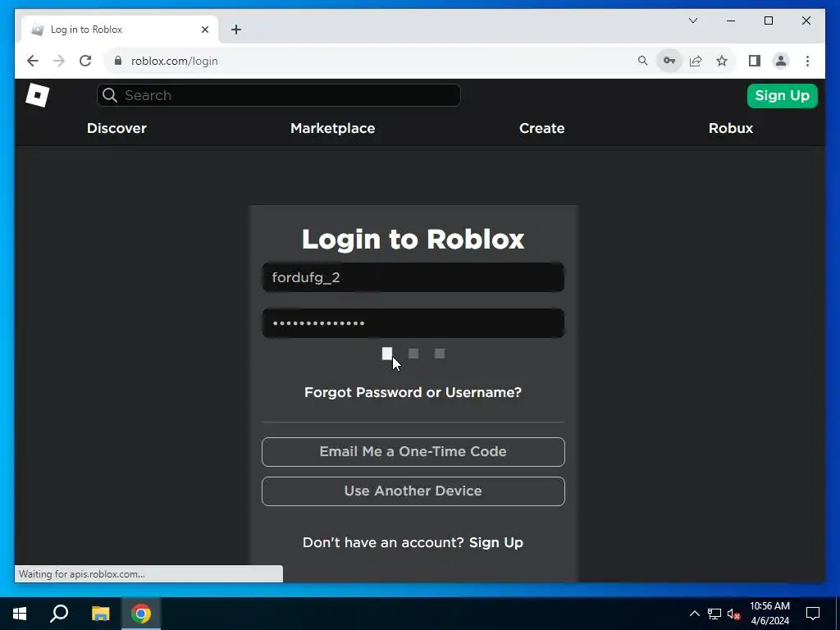The height and width of the screenshot is (630, 840).
Task: Click the Roblox logo icon
Action: point(38,95)
